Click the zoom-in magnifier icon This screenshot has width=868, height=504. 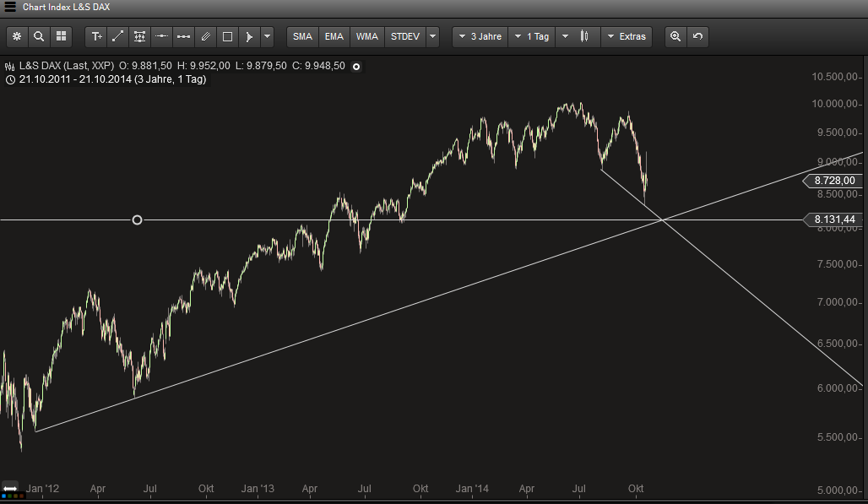click(x=675, y=36)
